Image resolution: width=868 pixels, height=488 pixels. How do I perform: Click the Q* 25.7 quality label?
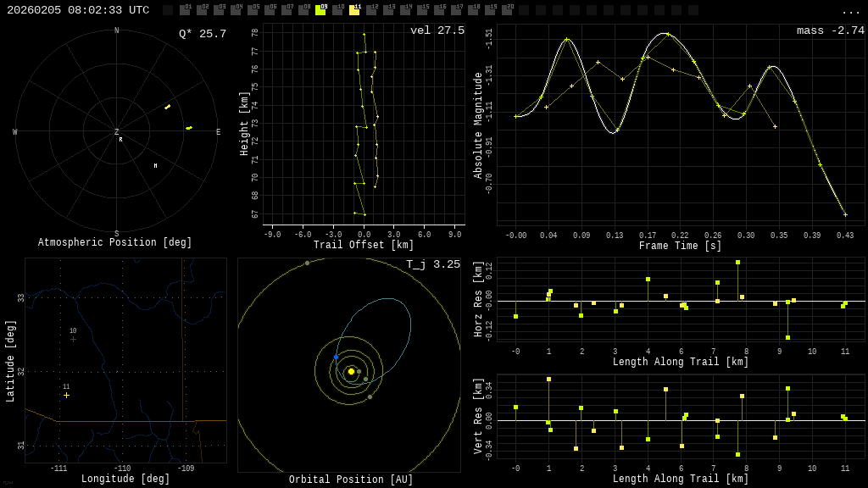pyautogui.click(x=202, y=34)
